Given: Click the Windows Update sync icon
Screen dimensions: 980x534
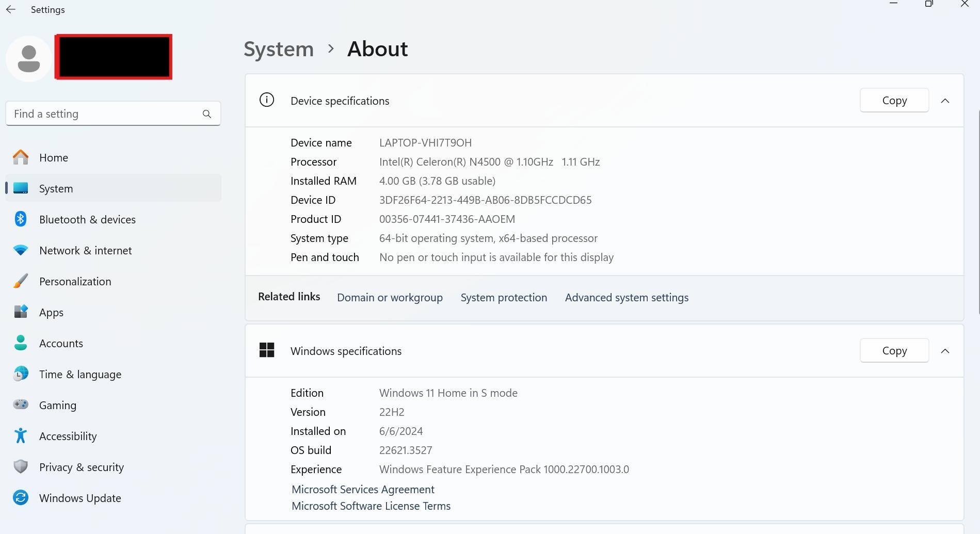Looking at the screenshot, I should (x=21, y=498).
